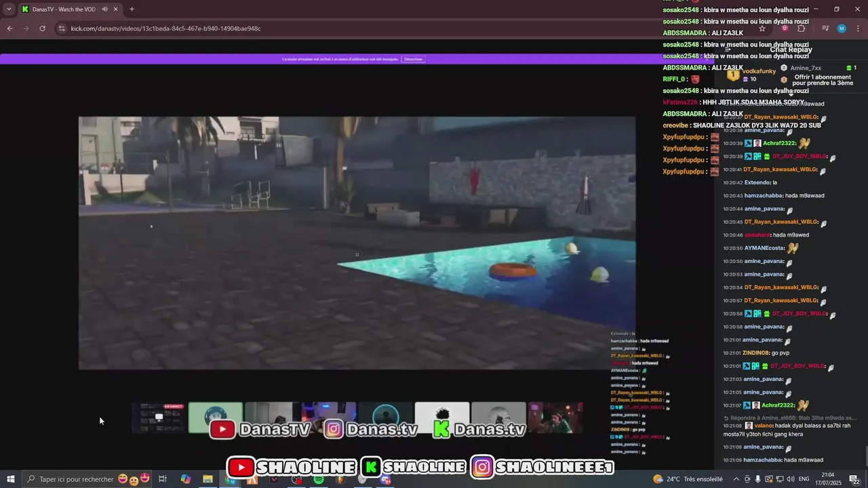Switch input language via ENG indicator
The image size is (868, 488).
click(804, 479)
